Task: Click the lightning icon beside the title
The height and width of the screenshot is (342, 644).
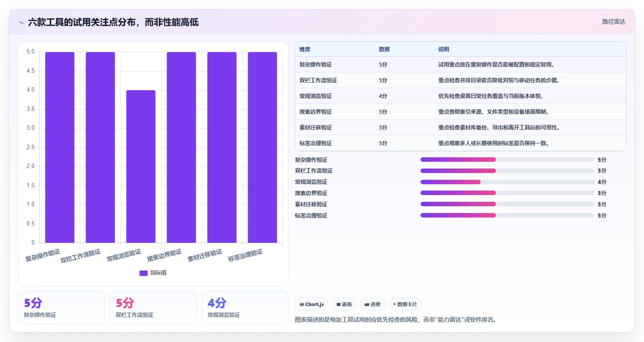Action: 21,22
